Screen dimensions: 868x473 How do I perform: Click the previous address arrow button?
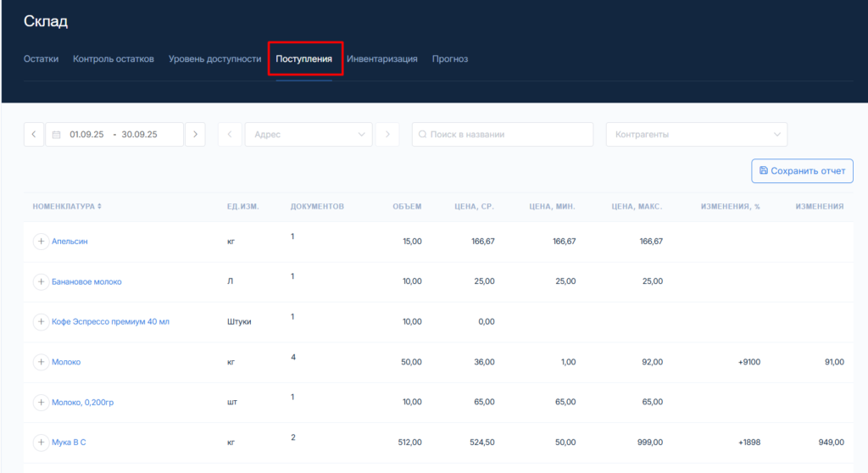(229, 134)
